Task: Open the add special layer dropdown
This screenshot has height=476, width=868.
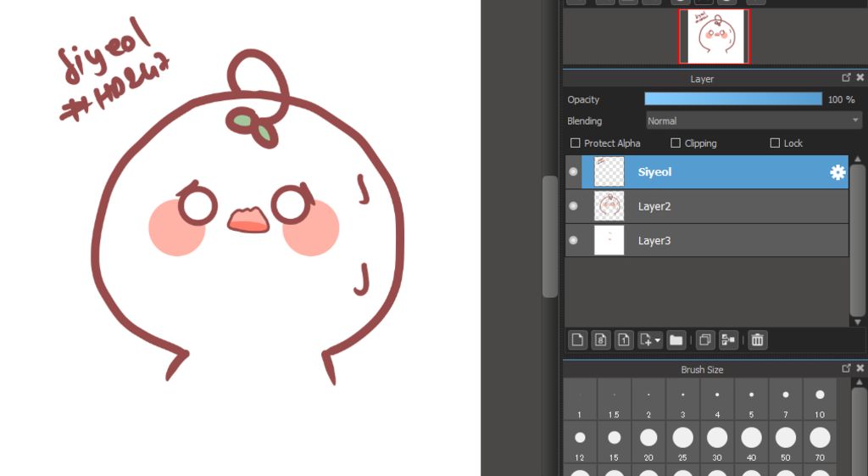Action: 650,339
